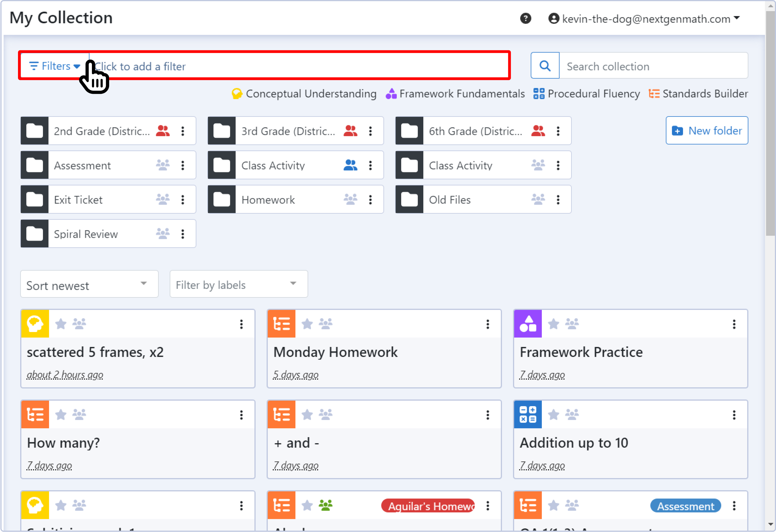Open the help question mark icon

[x=525, y=18]
